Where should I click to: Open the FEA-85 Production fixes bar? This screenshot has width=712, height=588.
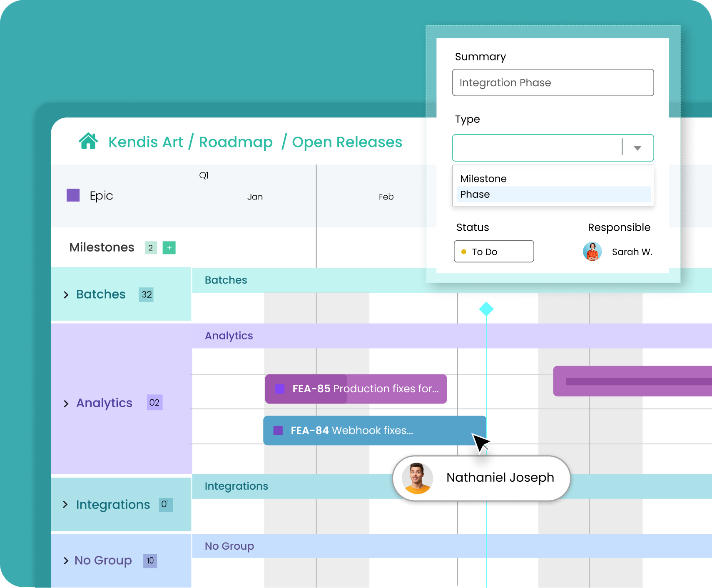click(x=356, y=389)
